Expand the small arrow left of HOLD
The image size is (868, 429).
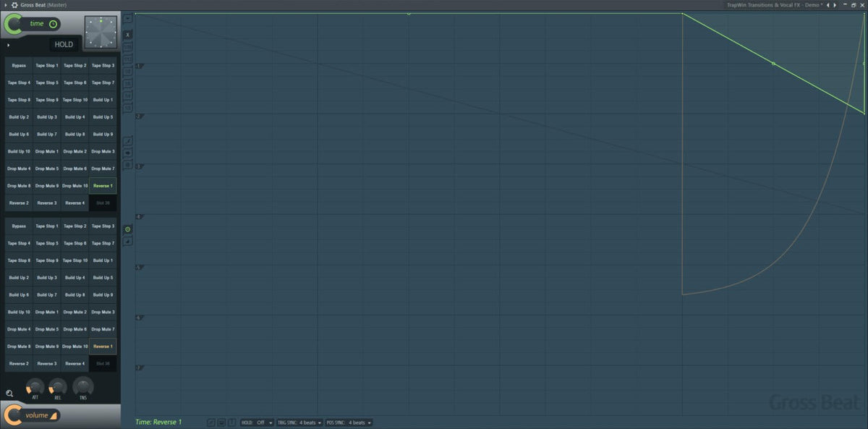click(x=8, y=45)
